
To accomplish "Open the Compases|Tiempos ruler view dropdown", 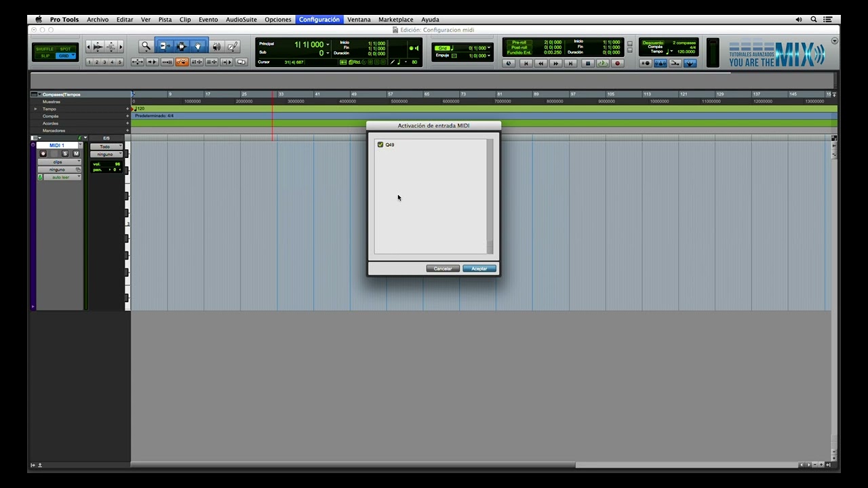I will 39,94.
